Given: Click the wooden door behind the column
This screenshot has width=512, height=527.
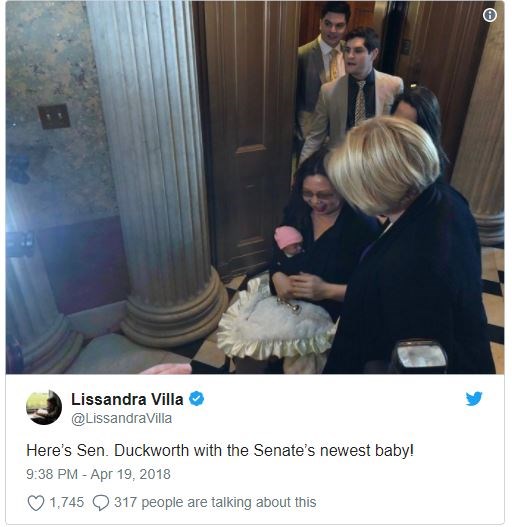Looking at the screenshot, I should click(249, 134).
